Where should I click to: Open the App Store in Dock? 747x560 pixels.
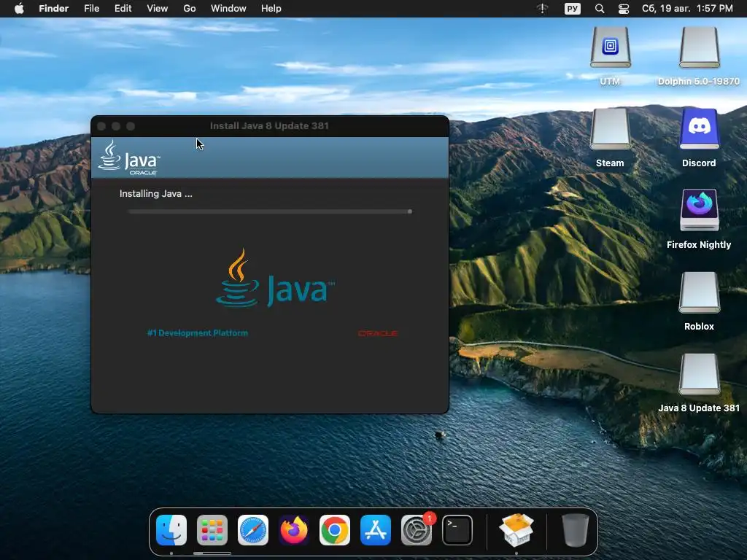(x=376, y=529)
